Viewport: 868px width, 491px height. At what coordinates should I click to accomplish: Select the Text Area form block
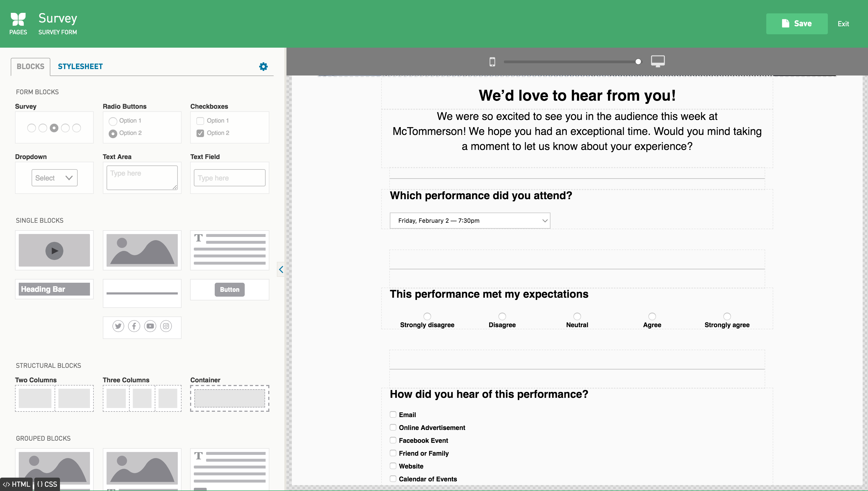(x=142, y=178)
